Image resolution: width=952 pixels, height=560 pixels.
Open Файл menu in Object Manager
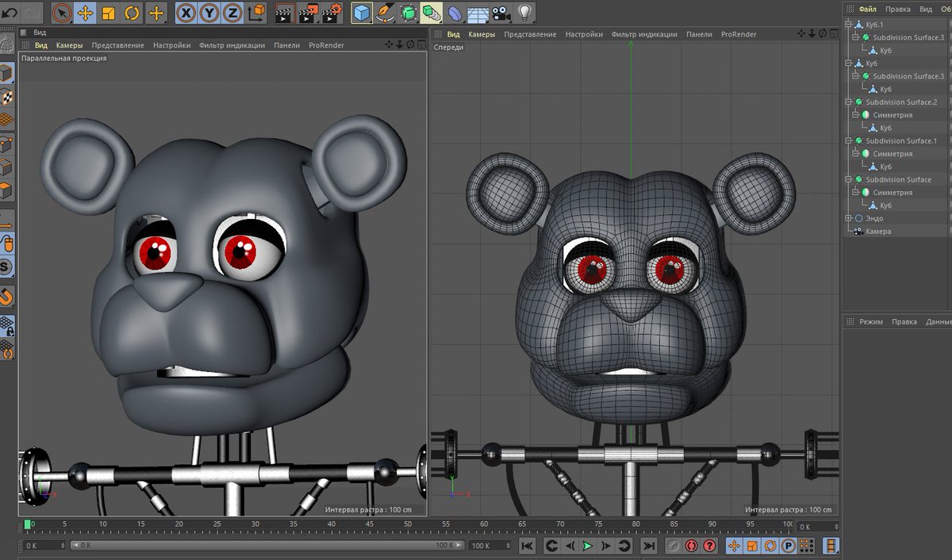(868, 10)
